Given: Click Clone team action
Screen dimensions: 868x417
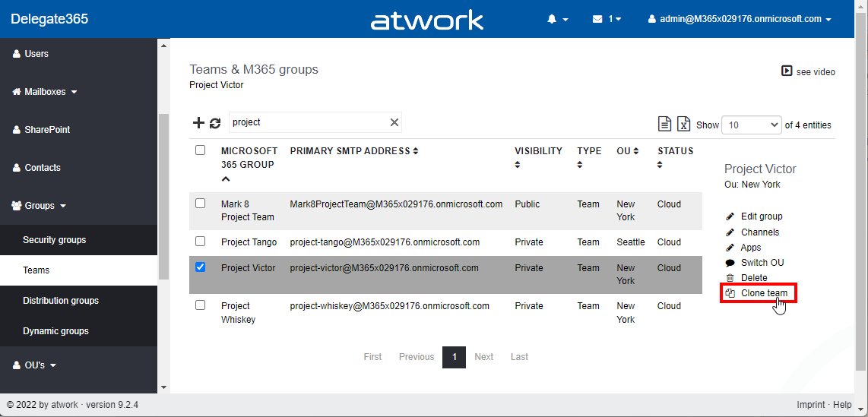Looking at the screenshot, I should (763, 293).
